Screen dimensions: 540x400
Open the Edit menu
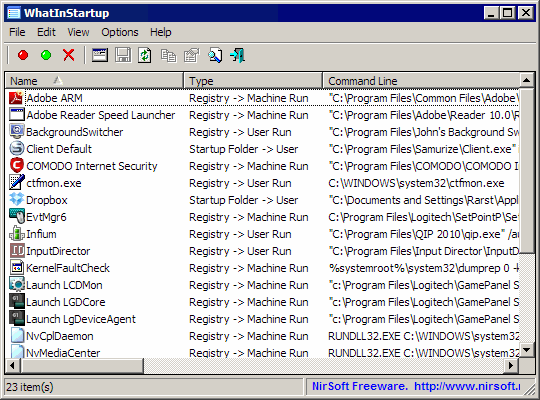[46, 32]
